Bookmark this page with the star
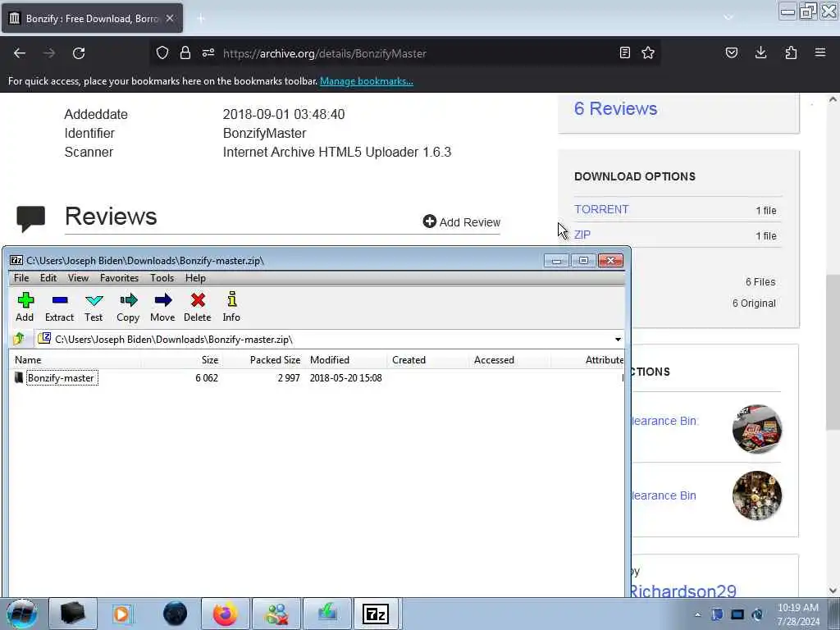Image resolution: width=840 pixels, height=630 pixels. click(x=648, y=52)
